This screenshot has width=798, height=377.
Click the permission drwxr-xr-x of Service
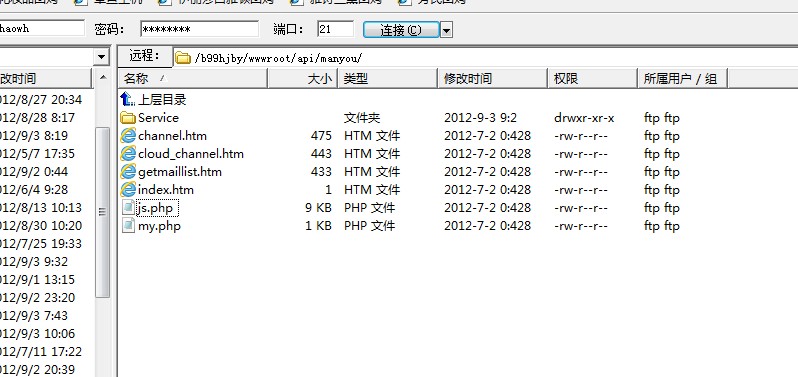pyautogui.click(x=584, y=118)
